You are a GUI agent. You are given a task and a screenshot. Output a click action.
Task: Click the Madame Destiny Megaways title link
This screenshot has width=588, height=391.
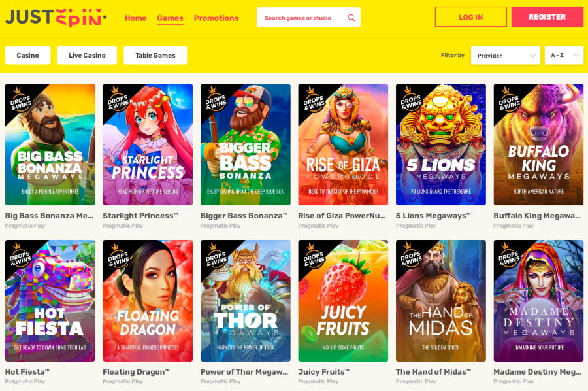[537, 372]
